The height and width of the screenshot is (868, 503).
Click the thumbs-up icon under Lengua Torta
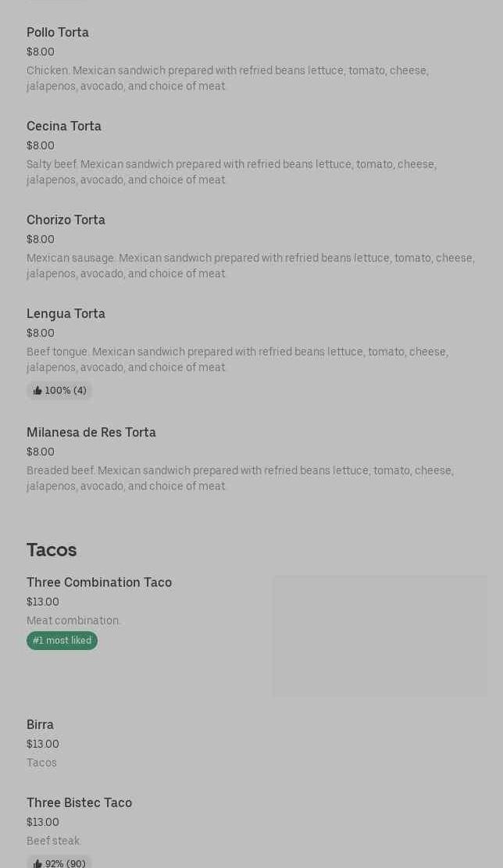tap(37, 391)
